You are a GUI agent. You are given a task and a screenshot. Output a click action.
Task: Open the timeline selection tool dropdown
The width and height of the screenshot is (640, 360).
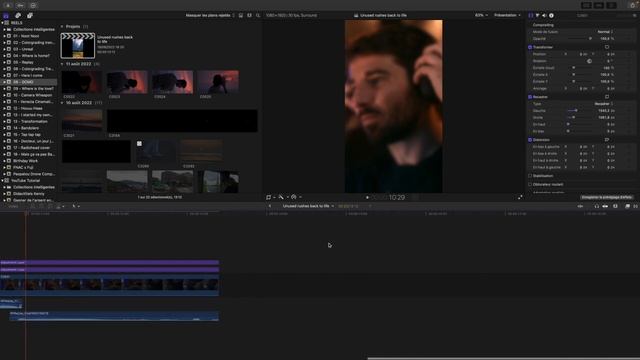click(76, 207)
